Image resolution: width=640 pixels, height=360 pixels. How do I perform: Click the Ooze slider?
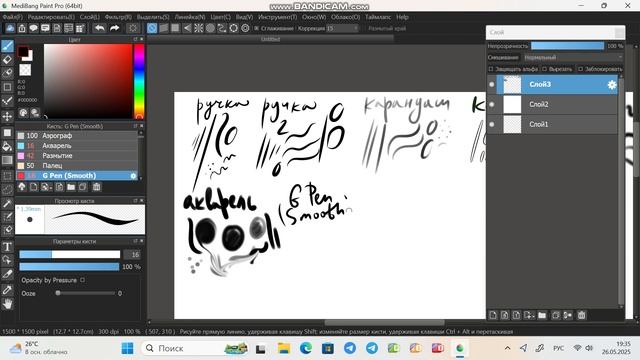pos(85,293)
